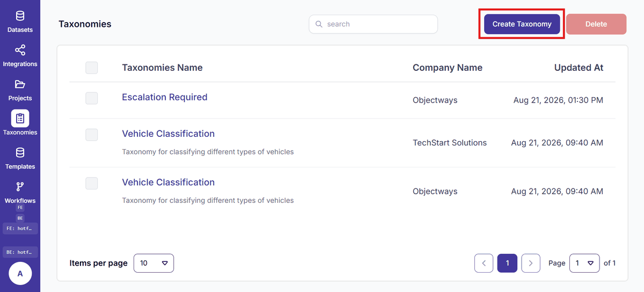Viewport: 644px width, 292px height.
Task: Check the Objectways Vehicle Classification row checkbox
Action: pos(92,183)
